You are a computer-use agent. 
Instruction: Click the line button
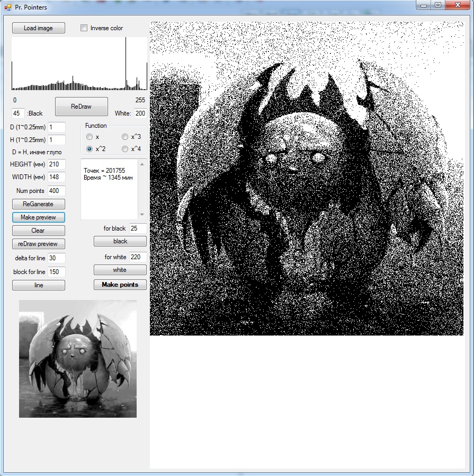pos(39,285)
